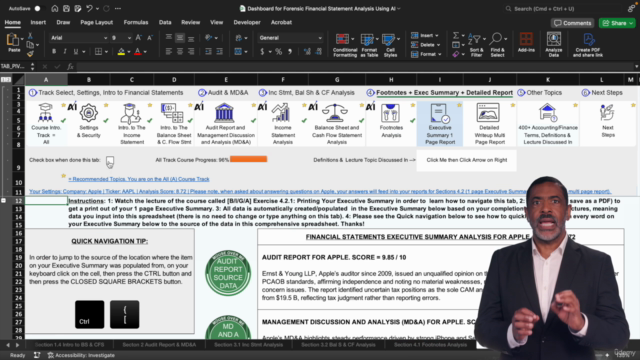The width and height of the screenshot is (640, 360).
Task: Click the Audit & MD&A section heading
Action: click(x=228, y=93)
